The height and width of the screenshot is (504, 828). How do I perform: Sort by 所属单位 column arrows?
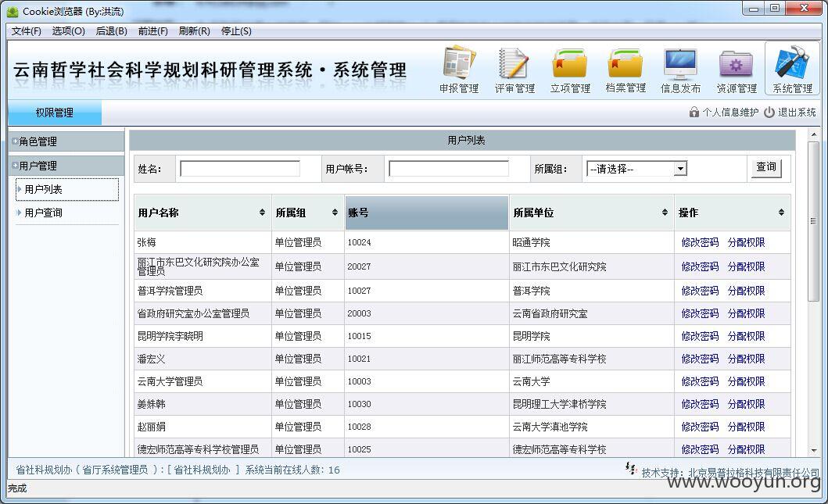tap(665, 213)
